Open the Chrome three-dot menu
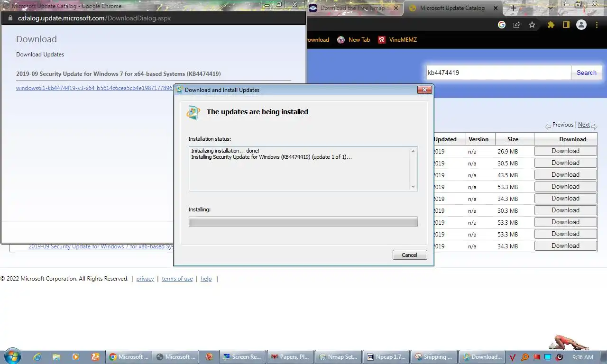Viewport: 607px width, 364px height. (597, 25)
